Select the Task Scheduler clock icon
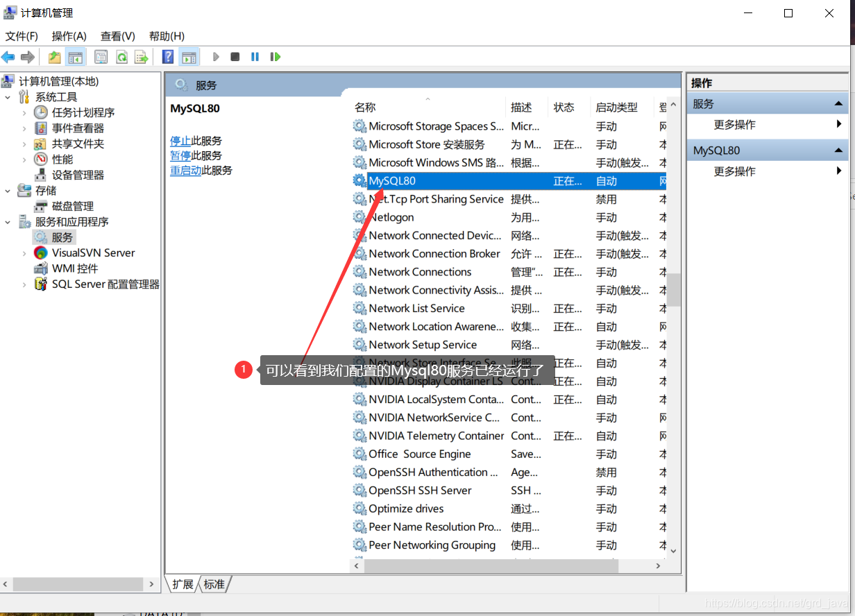Image resolution: width=855 pixels, height=616 pixels. [x=41, y=112]
